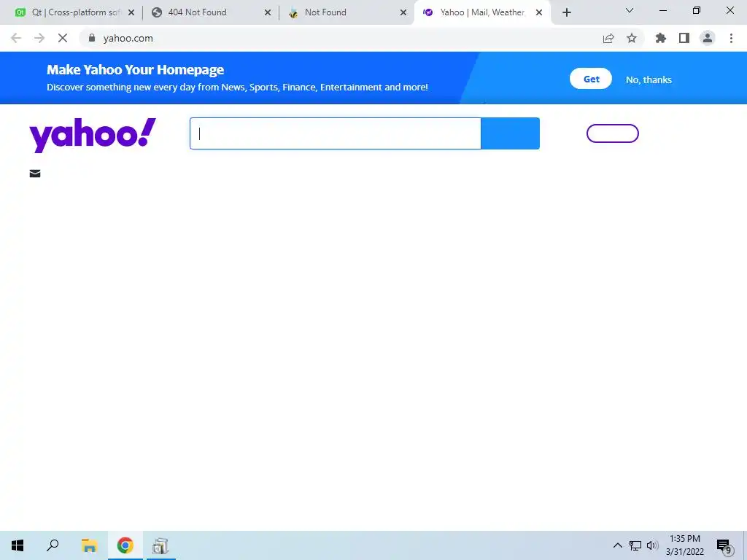Open Chrome's three-dot menu
The width and height of the screenshot is (747, 560).
pyautogui.click(x=731, y=38)
